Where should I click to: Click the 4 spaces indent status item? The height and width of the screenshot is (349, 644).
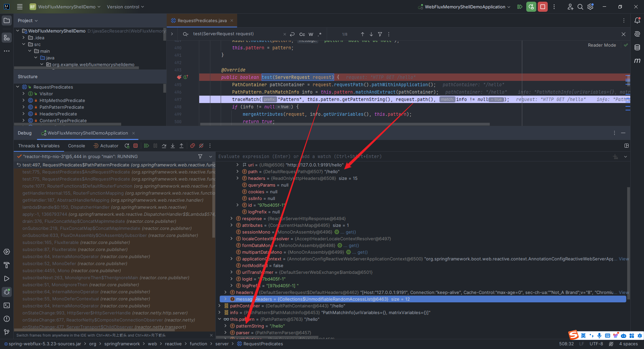629,344
